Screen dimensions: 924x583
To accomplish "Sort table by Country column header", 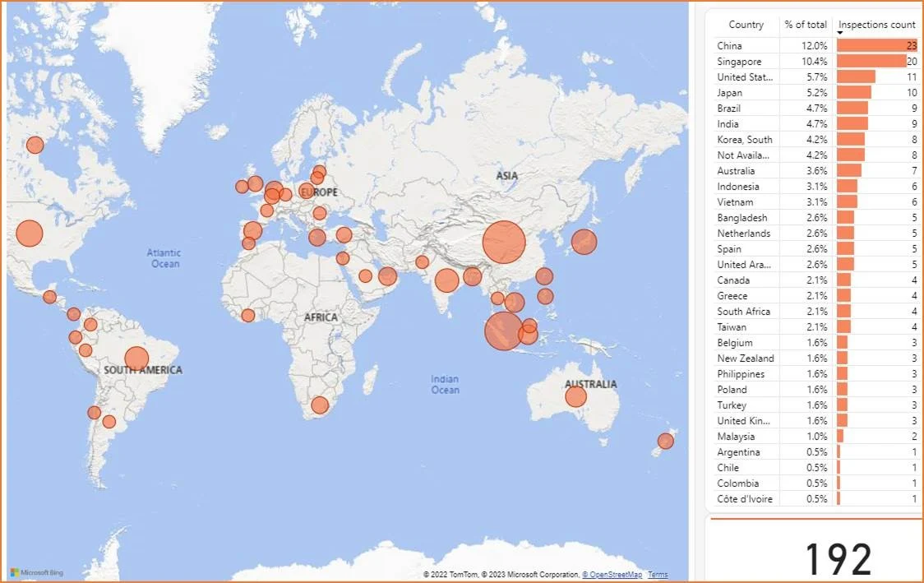I will [x=746, y=25].
